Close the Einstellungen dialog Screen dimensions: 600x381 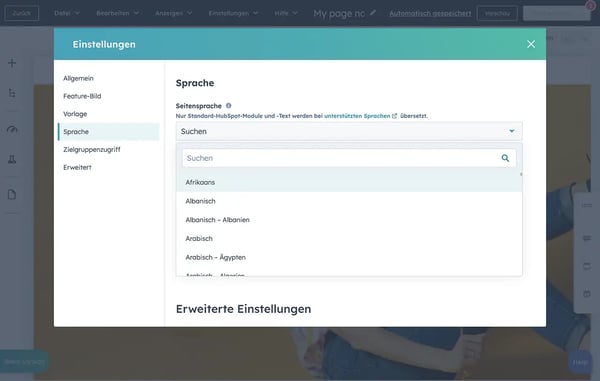point(531,44)
